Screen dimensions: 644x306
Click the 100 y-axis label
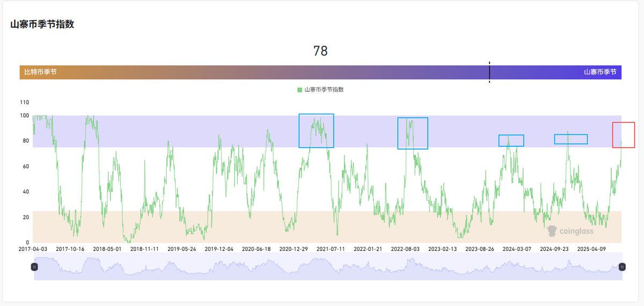tap(25, 115)
